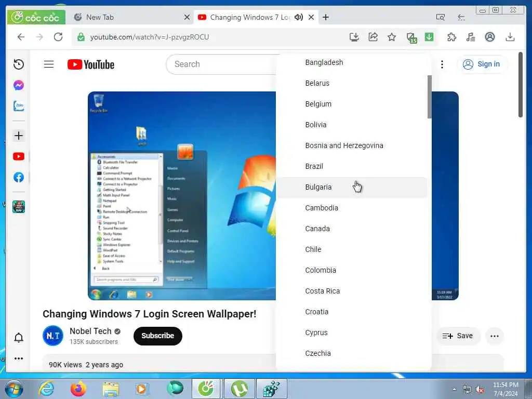The image size is (532, 399).
Task: Share this page via share icon
Action: click(373, 37)
